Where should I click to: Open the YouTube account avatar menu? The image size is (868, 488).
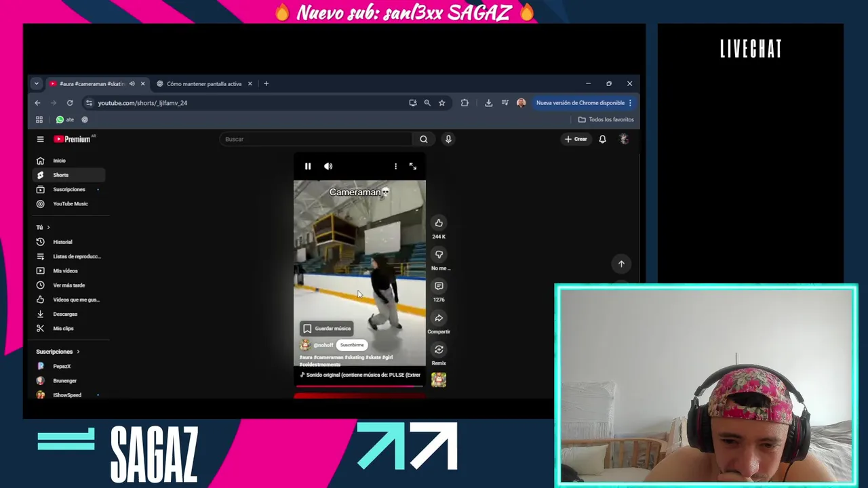[624, 139]
